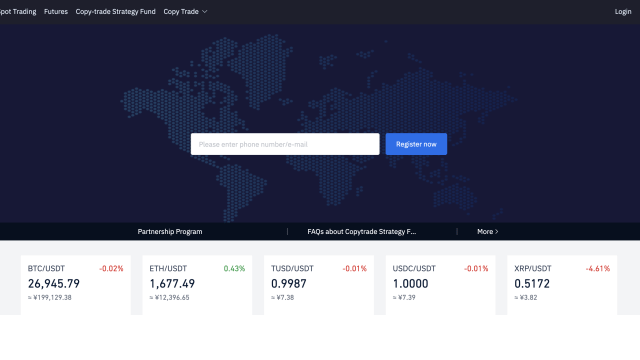
Task: Click the -0.02% change on BTC/USDT
Action: pos(111,269)
